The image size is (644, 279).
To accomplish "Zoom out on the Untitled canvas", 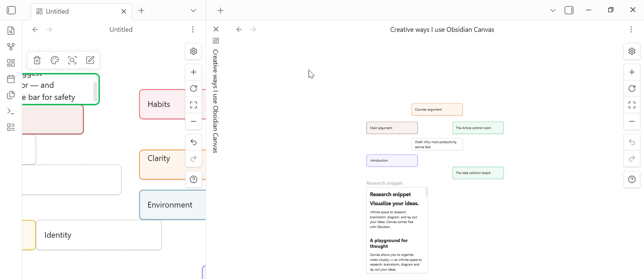I will [194, 121].
